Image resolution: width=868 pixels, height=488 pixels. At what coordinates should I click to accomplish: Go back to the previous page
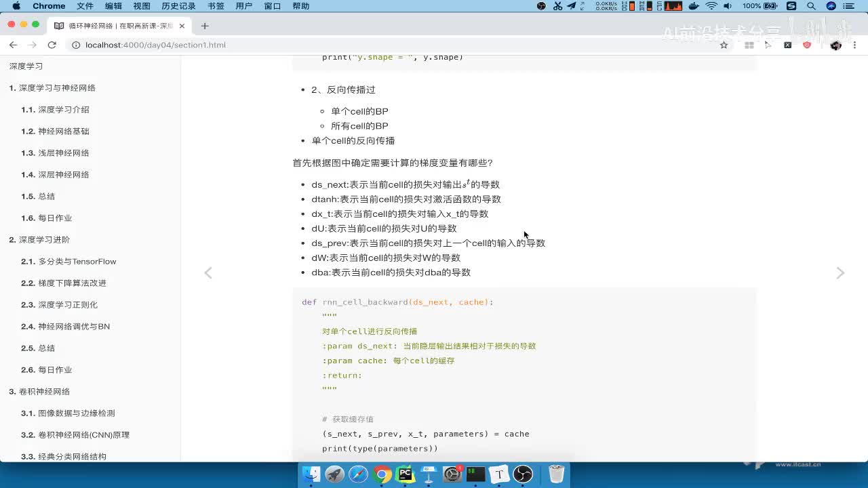(13, 45)
